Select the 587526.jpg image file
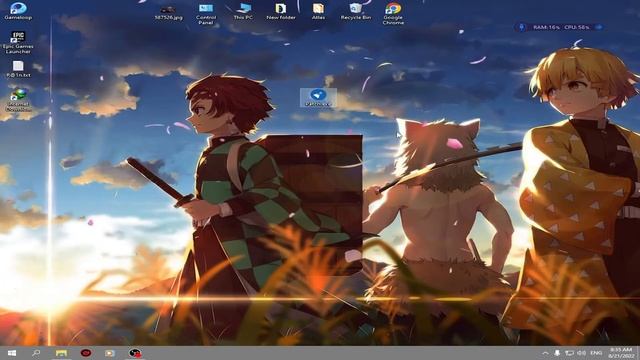640x360 pixels. [168, 13]
